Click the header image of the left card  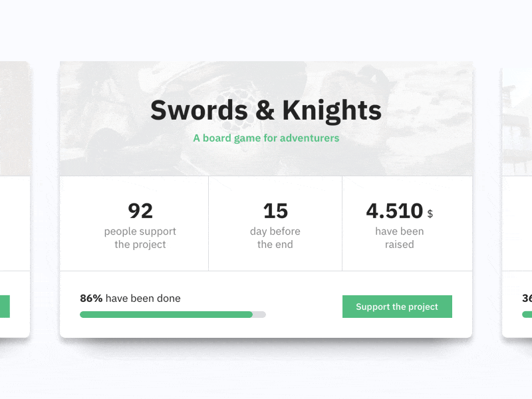coord(15,120)
